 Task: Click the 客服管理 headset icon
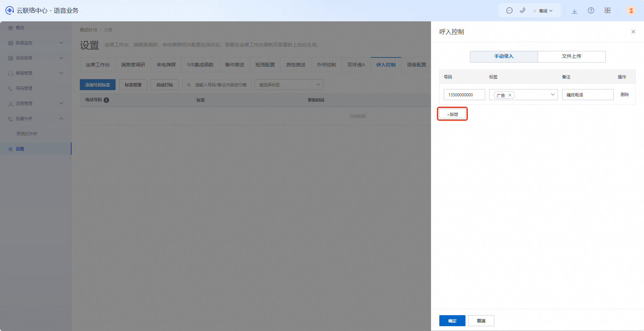coord(11,73)
